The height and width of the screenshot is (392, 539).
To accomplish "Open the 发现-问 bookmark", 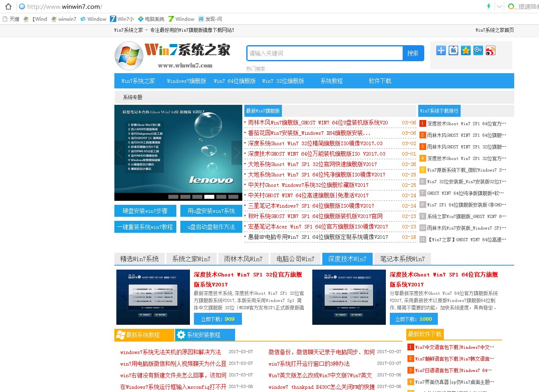I will pyautogui.click(x=210, y=19).
